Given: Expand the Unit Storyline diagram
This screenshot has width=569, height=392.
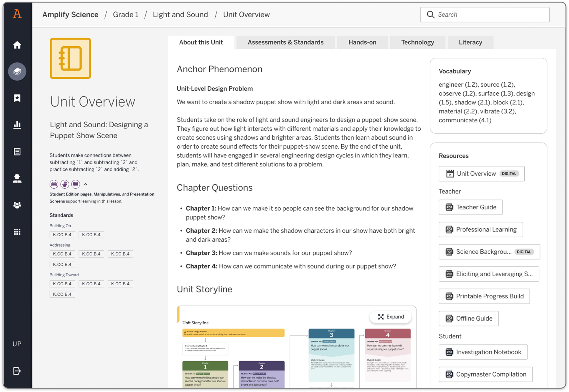Looking at the screenshot, I should point(391,317).
